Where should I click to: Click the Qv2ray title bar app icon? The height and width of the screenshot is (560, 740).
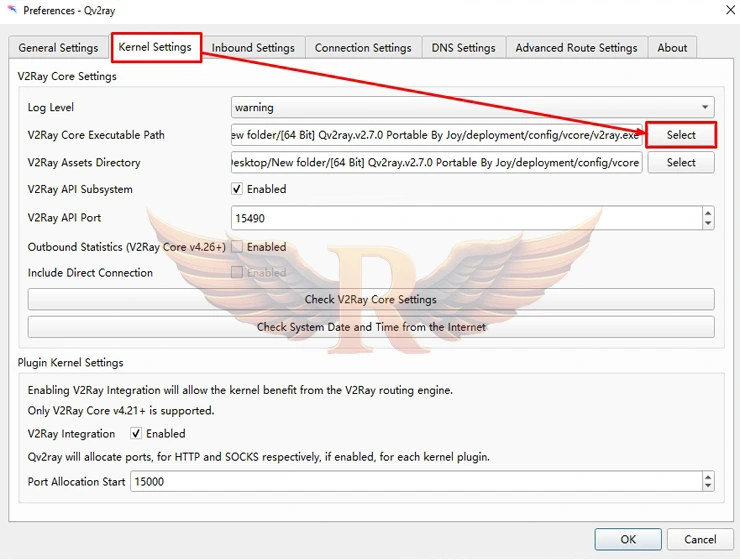(x=11, y=10)
